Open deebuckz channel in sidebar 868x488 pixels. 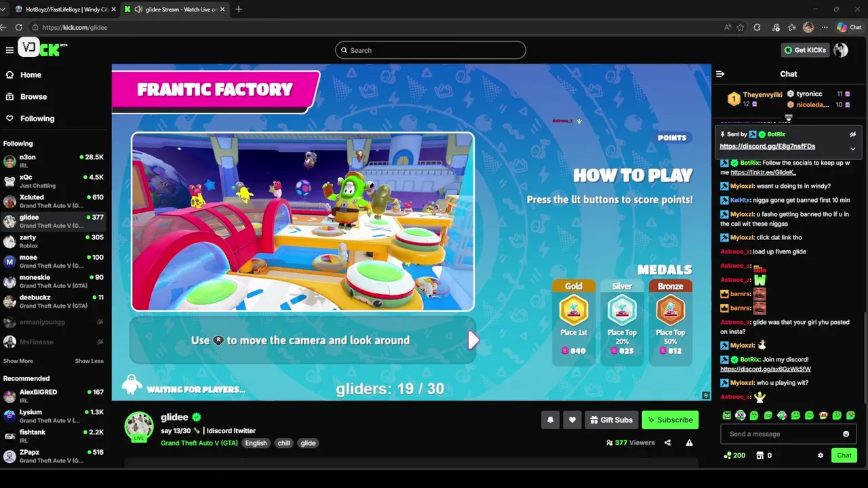[x=54, y=301]
